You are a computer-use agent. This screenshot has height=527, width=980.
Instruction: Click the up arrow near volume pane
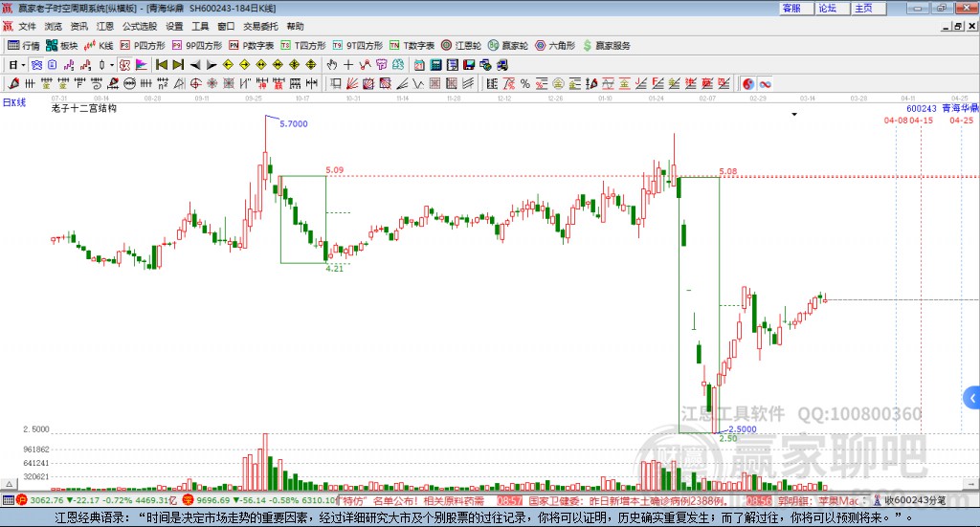click(9, 484)
